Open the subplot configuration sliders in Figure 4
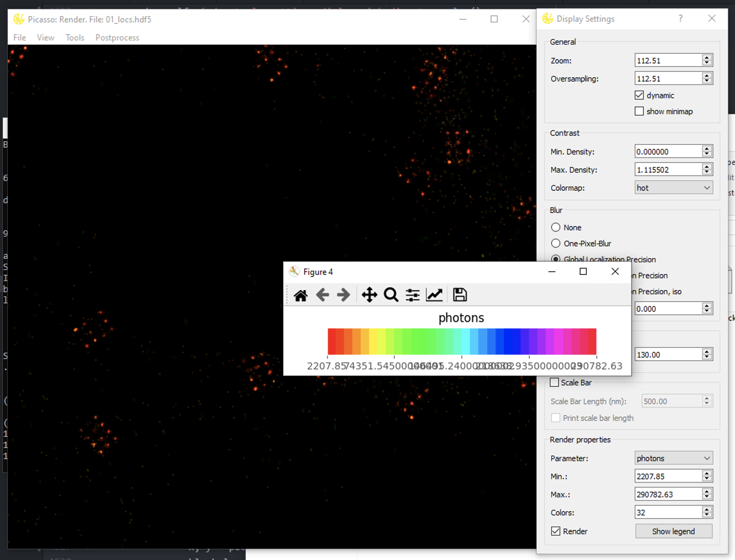Screen dimensions: 735x560 click(x=412, y=295)
